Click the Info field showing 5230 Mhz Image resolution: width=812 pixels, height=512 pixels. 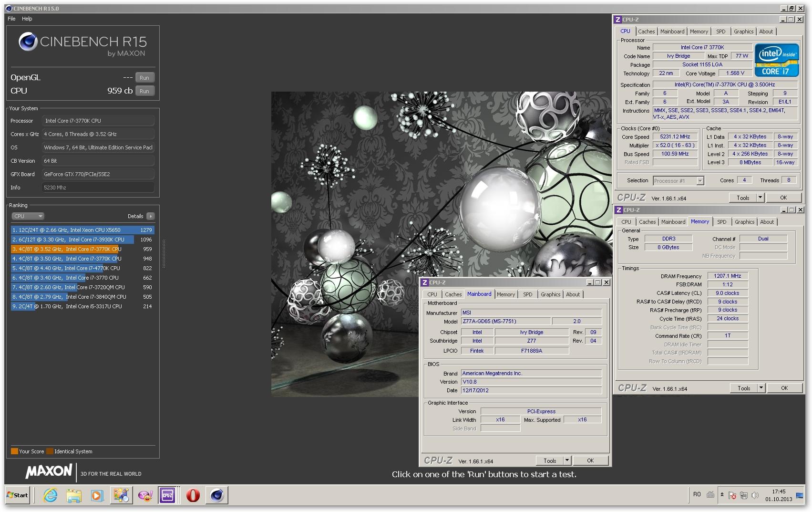[x=98, y=188]
